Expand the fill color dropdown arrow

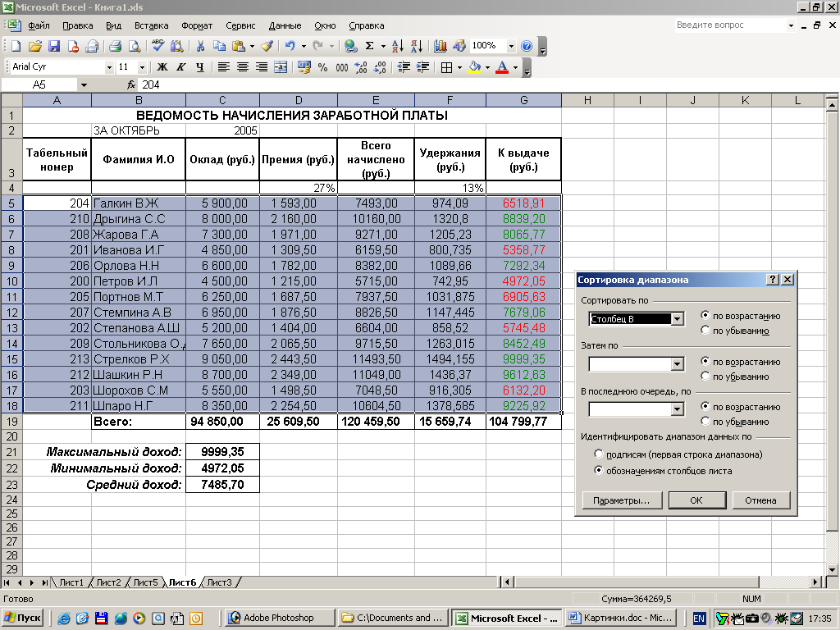point(487,67)
